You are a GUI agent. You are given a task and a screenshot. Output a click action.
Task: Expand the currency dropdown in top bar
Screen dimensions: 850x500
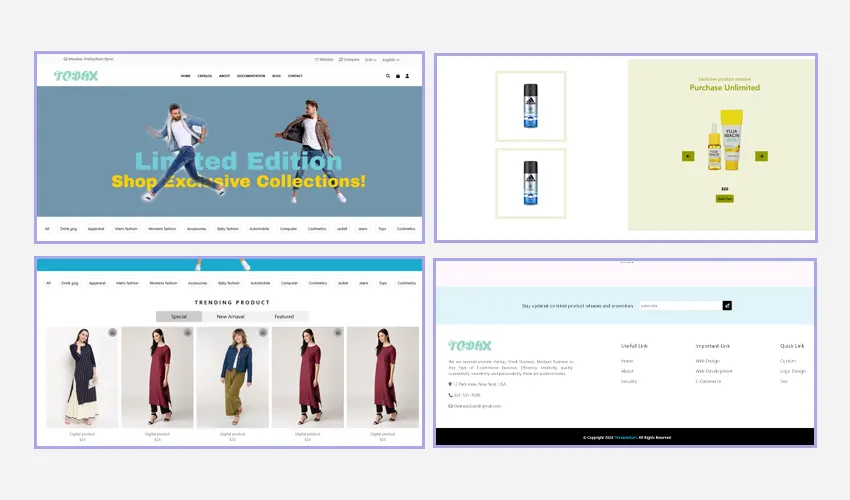point(370,60)
